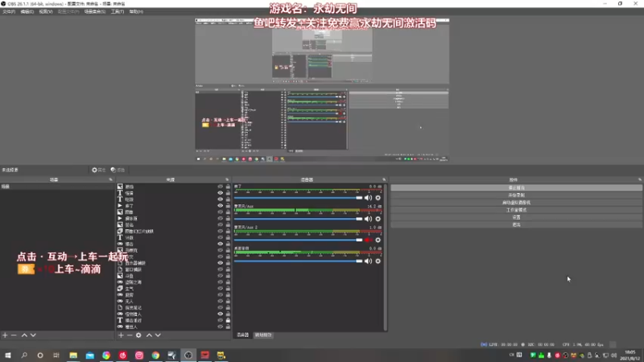Move scene down with the arrow icon

click(33, 335)
